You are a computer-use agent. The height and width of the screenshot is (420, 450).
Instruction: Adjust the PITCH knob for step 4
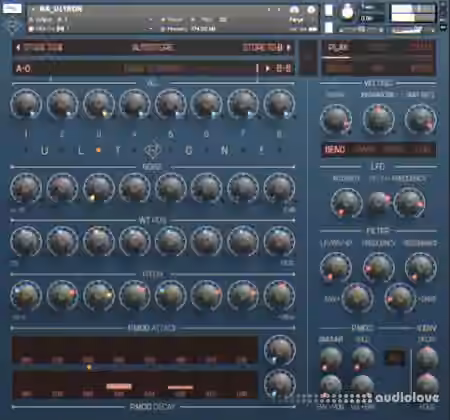[x=135, y=296]
